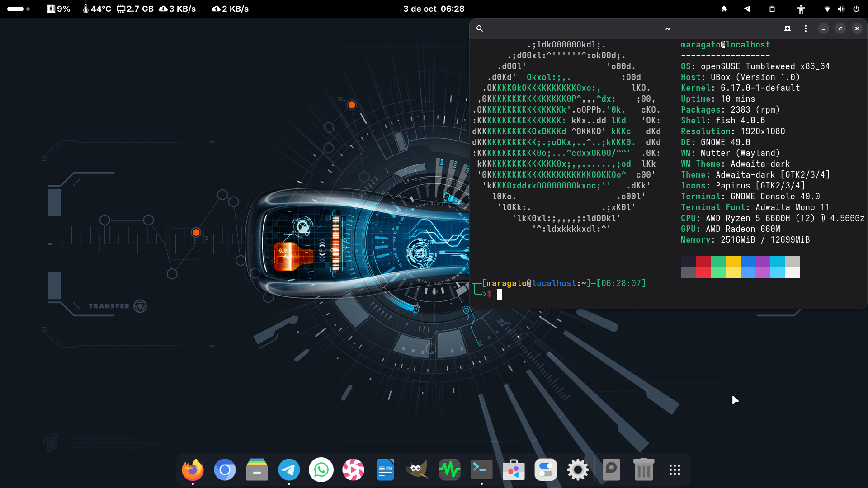Open WhatsApp dock icon
Viewport: 868px width, 488px height.
pos(321,470)
